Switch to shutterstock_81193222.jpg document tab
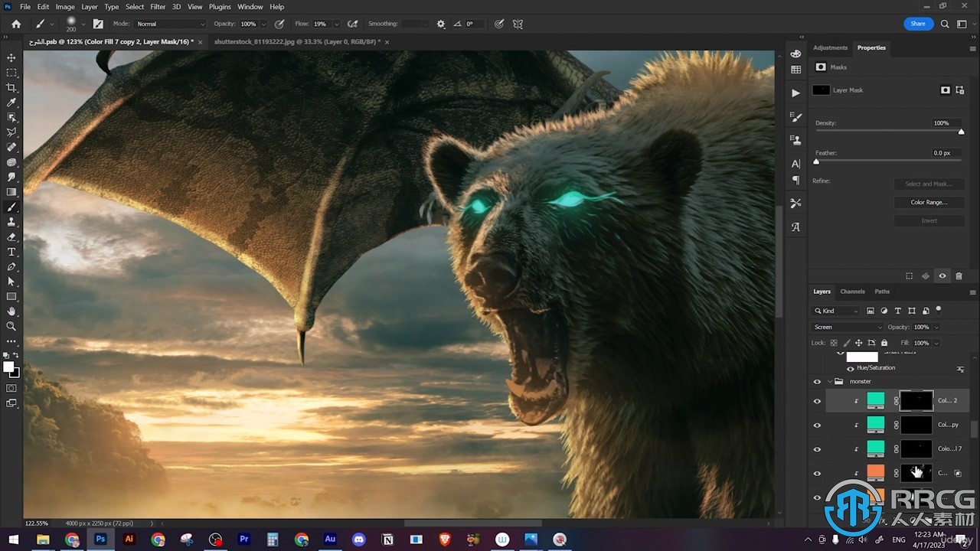The image size is (980, 551). [297, 41]
